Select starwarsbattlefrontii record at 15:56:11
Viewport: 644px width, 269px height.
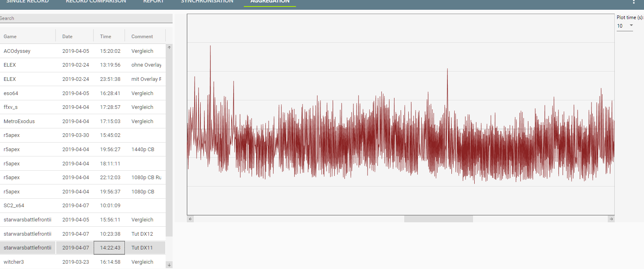coord(83,220)
